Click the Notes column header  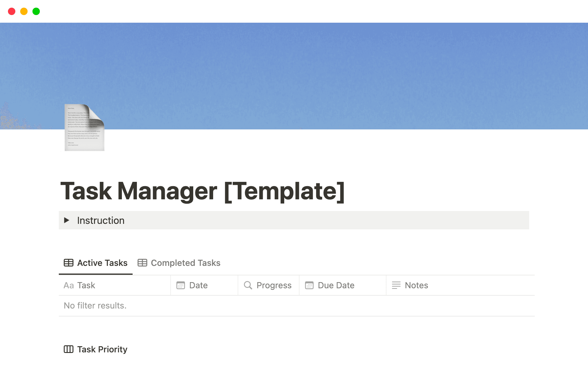(x=416, y=285)
